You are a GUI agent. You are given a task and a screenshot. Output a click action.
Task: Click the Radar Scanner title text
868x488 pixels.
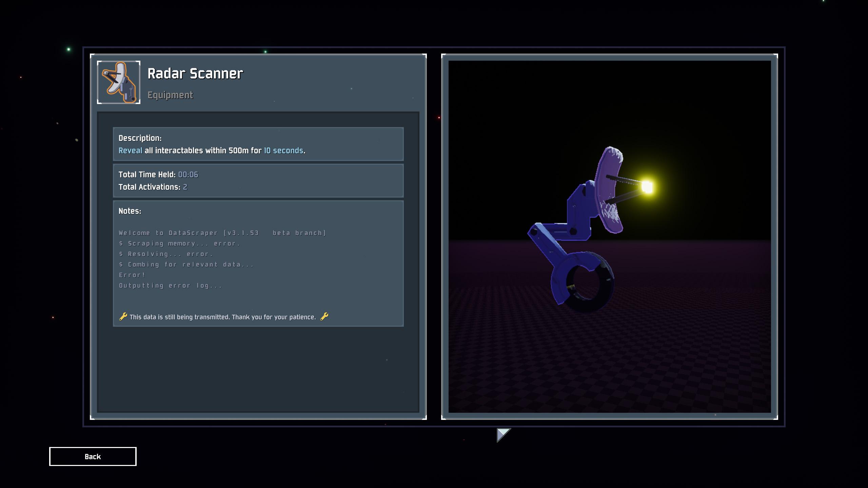pyautogui.click(x=195, y=74)
